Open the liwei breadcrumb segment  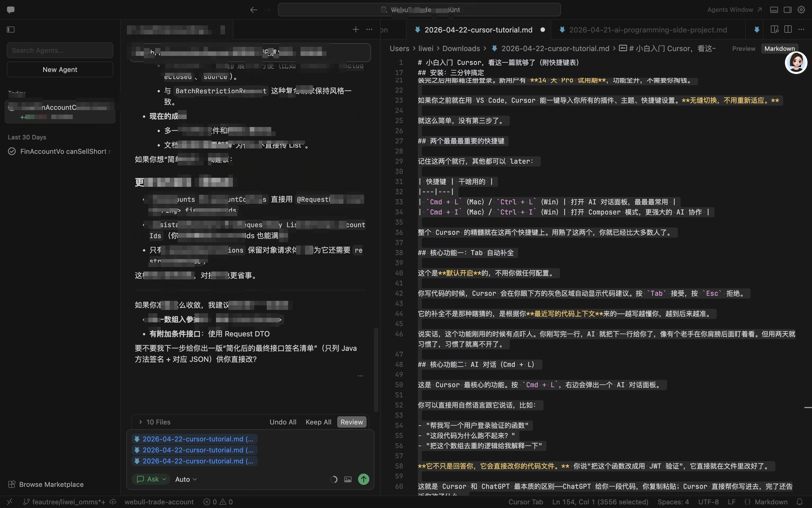(x=426, y=48)
